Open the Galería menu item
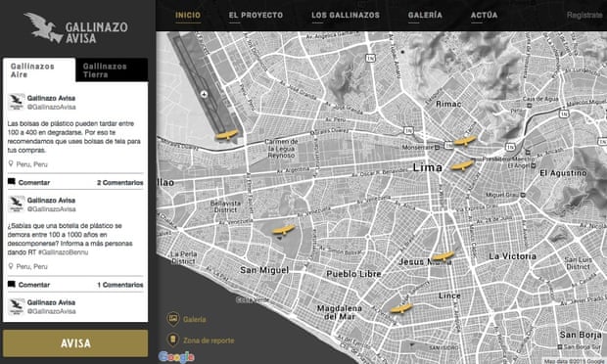The image size is (607, 364). click(x=425, y=15)
